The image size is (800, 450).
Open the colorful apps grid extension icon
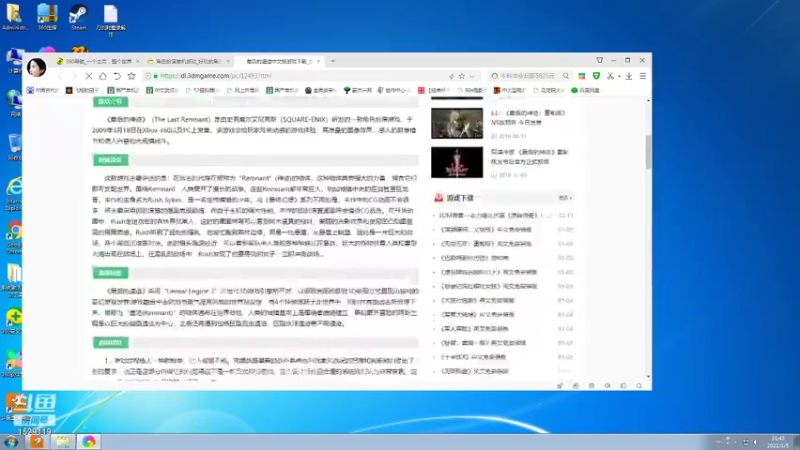(582, 76)
